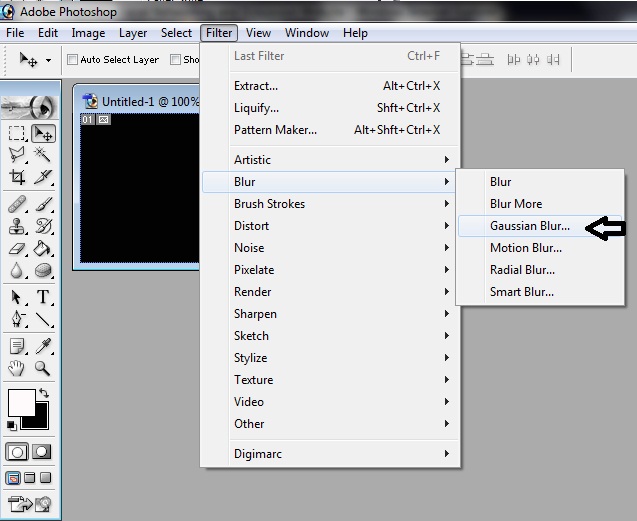The width and height of the screenshot is (637, 521).
Task: Select the Magic Wand tool
Action: coord(43,155)
